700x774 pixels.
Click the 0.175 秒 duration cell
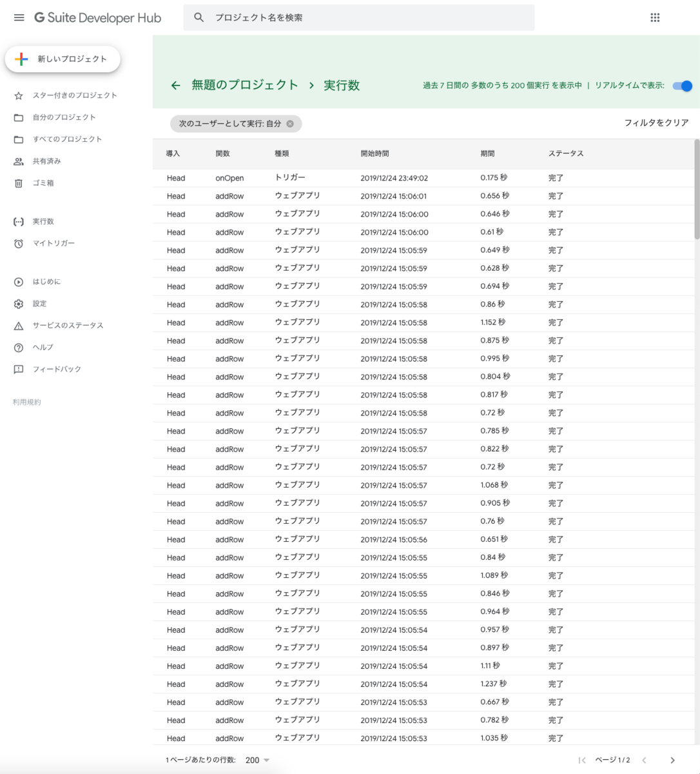(494, 177)
